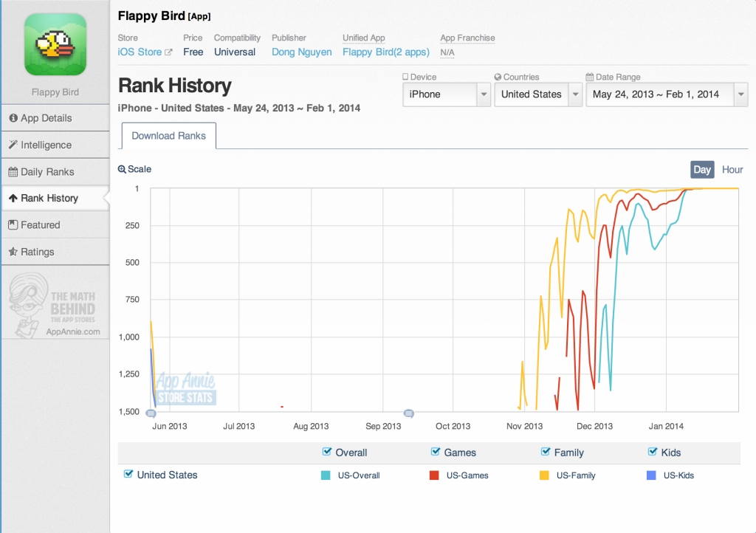Viewport: 756px width, 533px height.
Task: Open the Flappy Bird(2 apps) unified app link
Action: [x=386, y=52]
